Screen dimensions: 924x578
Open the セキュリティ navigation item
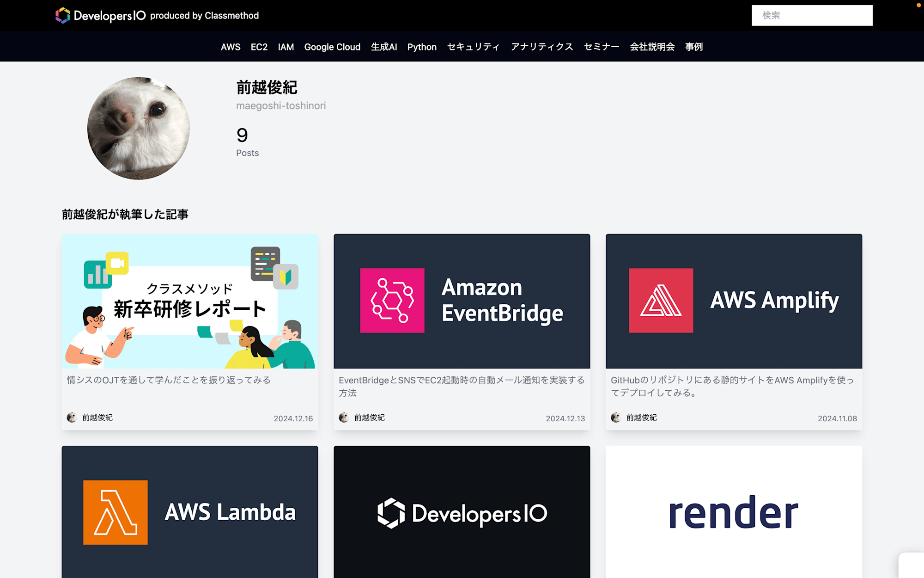point(474,47)
